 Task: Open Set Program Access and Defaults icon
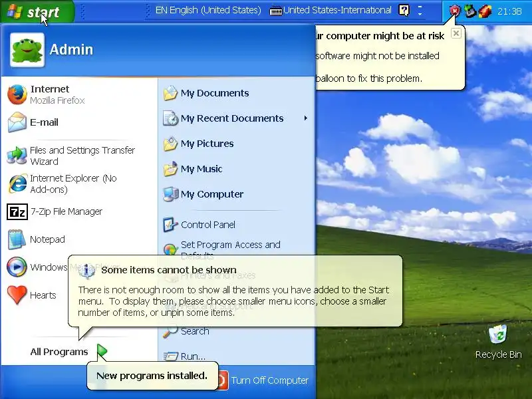point(170,249)
